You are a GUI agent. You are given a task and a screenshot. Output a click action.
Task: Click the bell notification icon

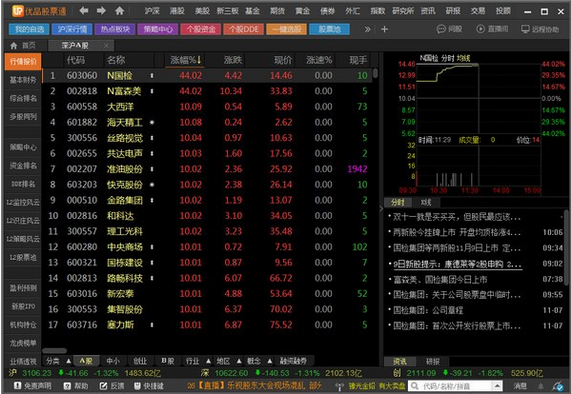(541, 386)
